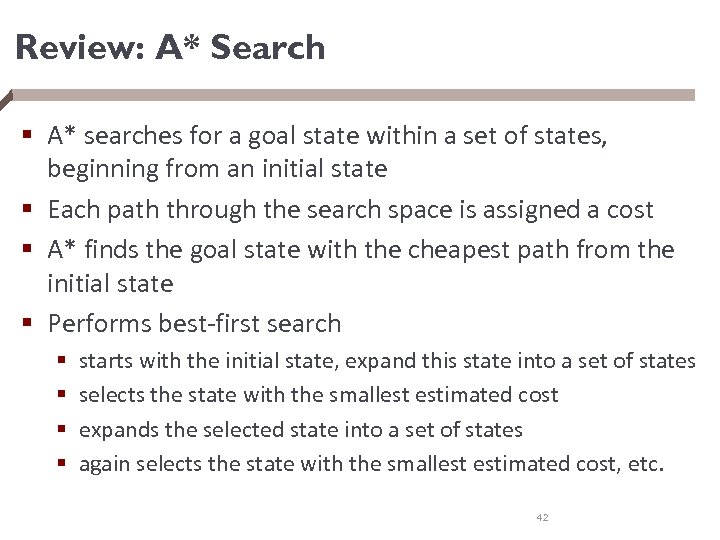
Task: Click the line ending with "estimated cost, etc."
Action: (x=370, y=463)
